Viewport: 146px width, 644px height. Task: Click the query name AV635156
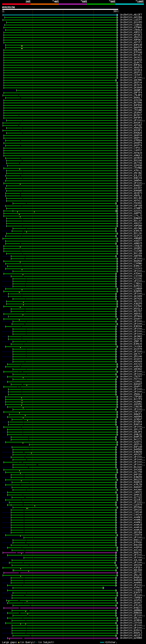[x=8, y=7]
